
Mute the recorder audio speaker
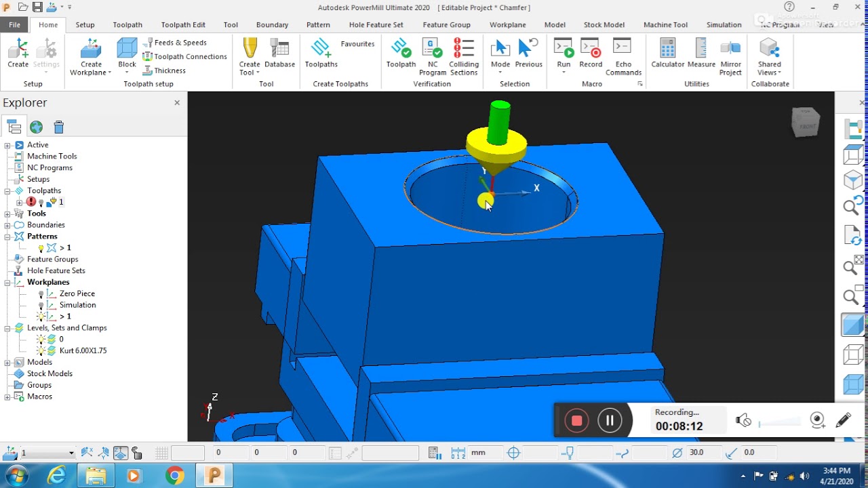744,421
